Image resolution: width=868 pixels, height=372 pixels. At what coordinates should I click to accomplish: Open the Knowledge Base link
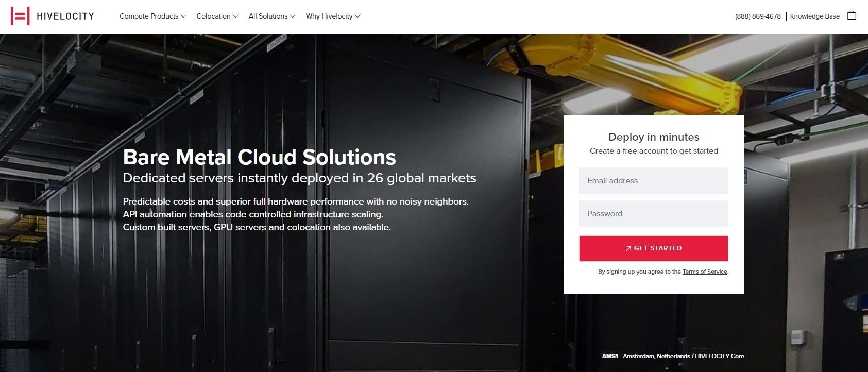(815, 16)
